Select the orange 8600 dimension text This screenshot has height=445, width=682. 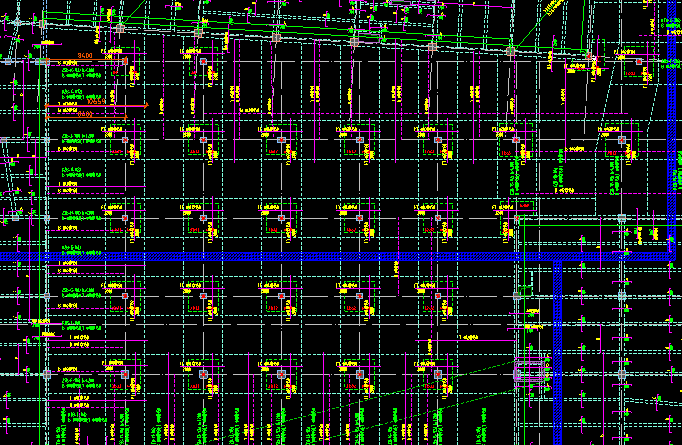[x=85, y=114]
